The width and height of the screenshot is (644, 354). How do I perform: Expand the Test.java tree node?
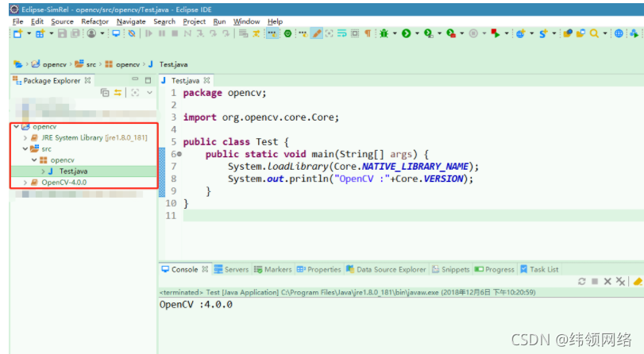pyautogui.click(x=43, y=171)
